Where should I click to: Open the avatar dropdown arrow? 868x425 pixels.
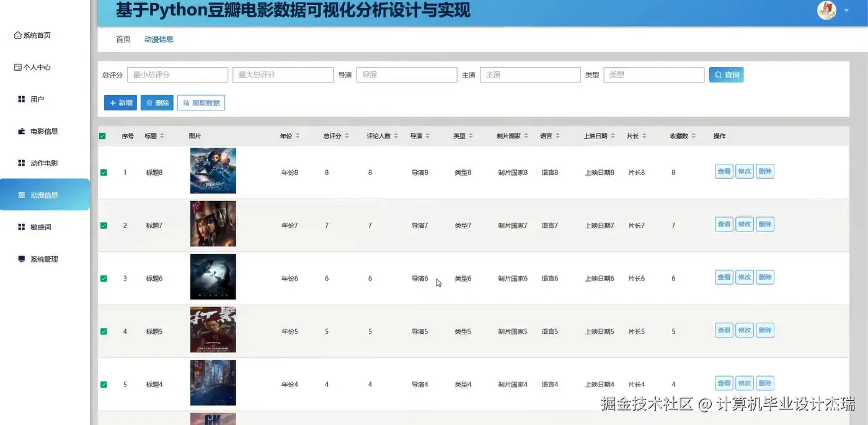(847, 11)
